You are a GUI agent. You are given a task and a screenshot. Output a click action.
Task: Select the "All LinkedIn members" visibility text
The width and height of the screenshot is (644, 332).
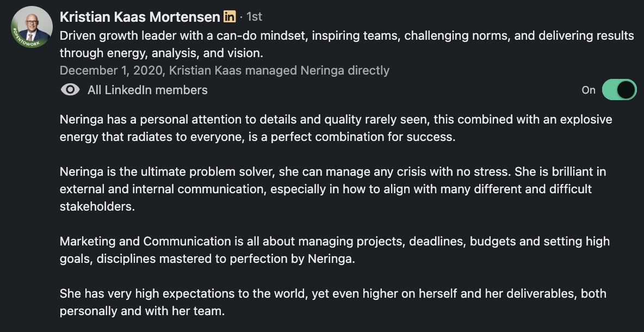click(147, 90)
